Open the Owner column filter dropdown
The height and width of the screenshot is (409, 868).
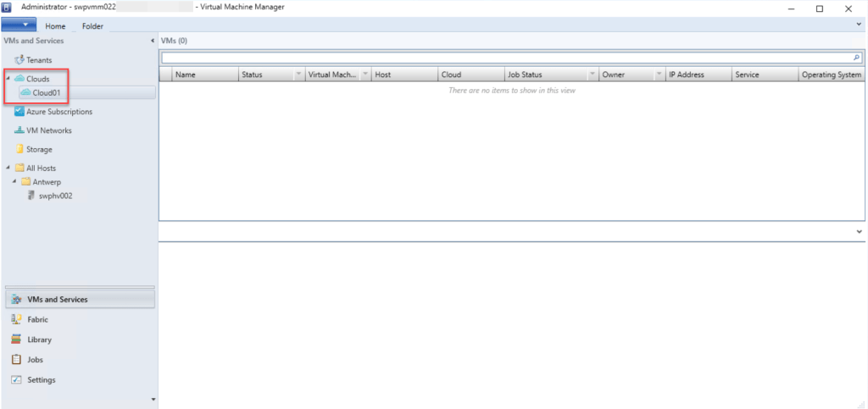[x=659, y=75]
